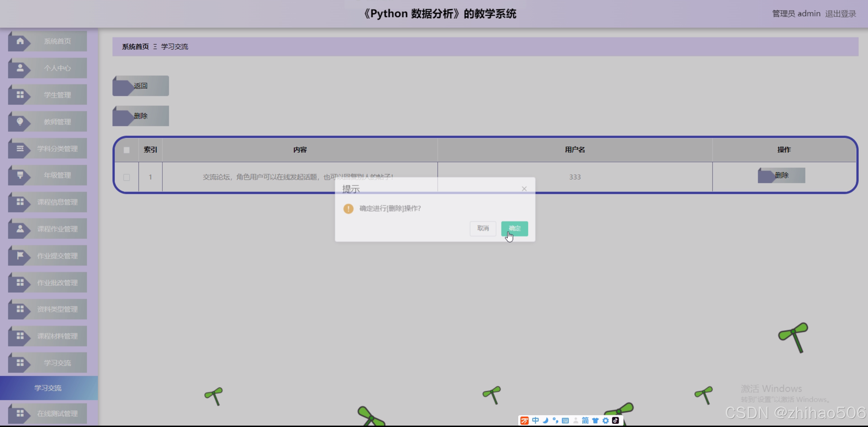Click the 确定 button to confirm deletion
This screenshot has width=868, height=427.
point(514,228)
